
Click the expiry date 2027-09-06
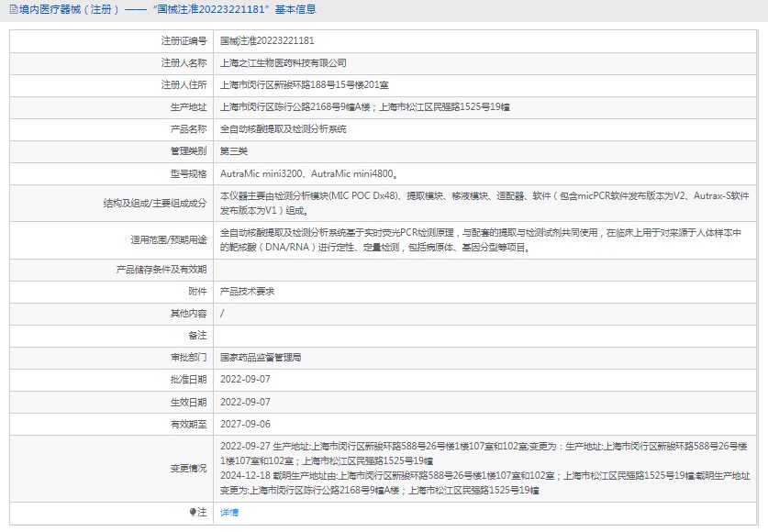pos(245,425)
